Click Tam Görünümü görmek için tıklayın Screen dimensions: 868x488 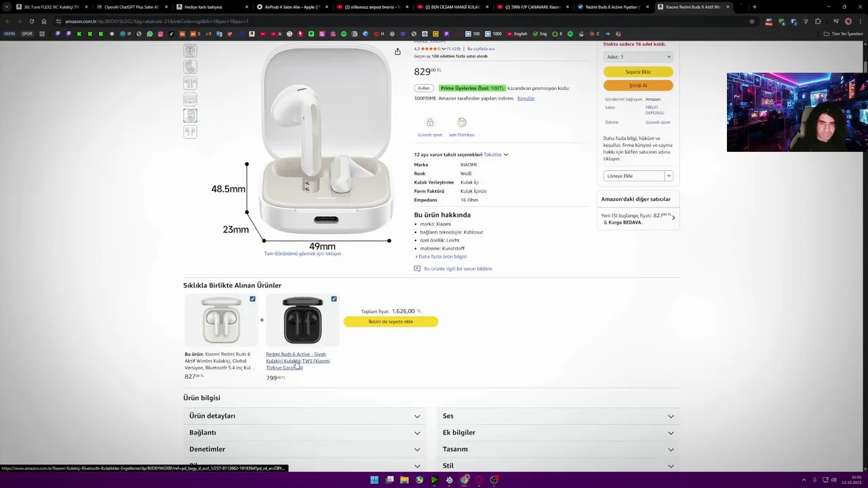pos(302,253)
